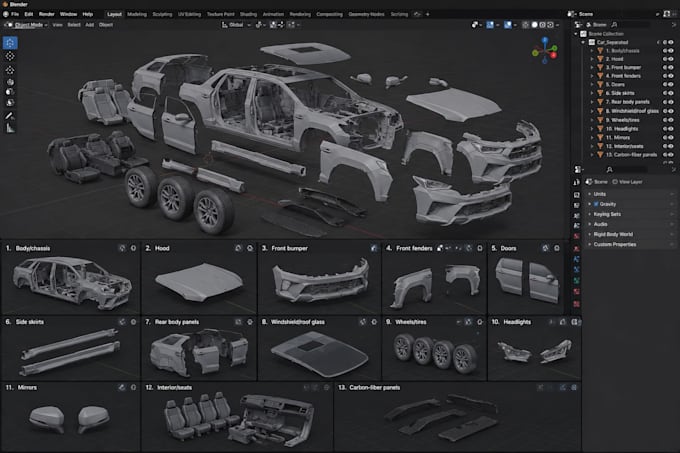Switch to the Modeling workspace tab
This screenshot has height=453, width=680.
[137, 14]
